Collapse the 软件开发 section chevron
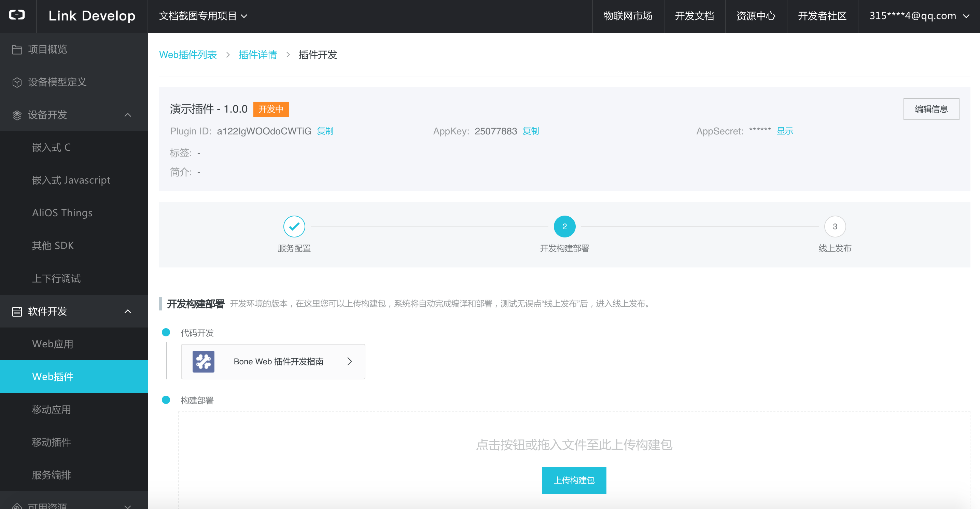Screen dimensions: 980x509 click(x=128, y=311)
